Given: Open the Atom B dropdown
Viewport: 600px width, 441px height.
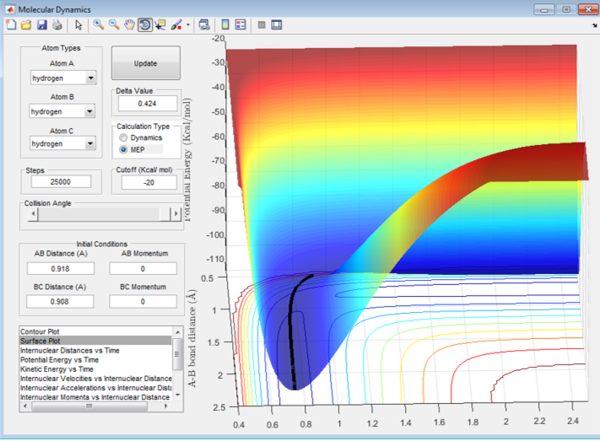Looking at the screenshot, I should (x=62, y=112).
